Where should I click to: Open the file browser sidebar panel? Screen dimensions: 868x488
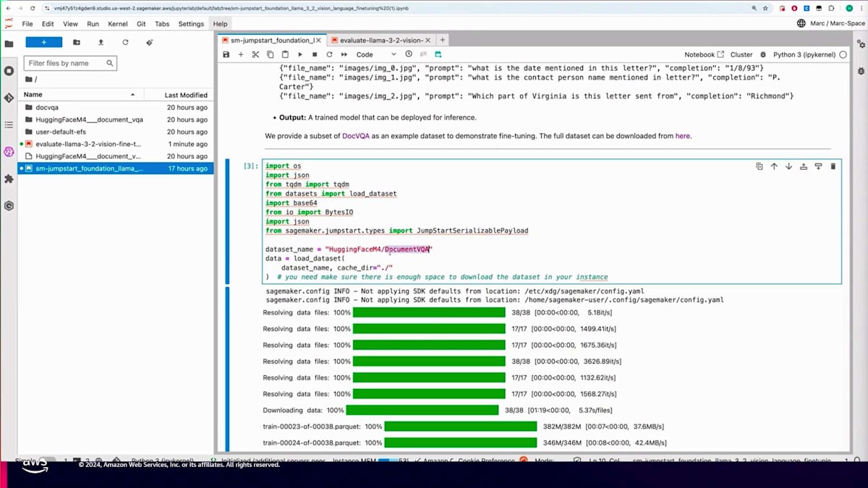(9, 44)
